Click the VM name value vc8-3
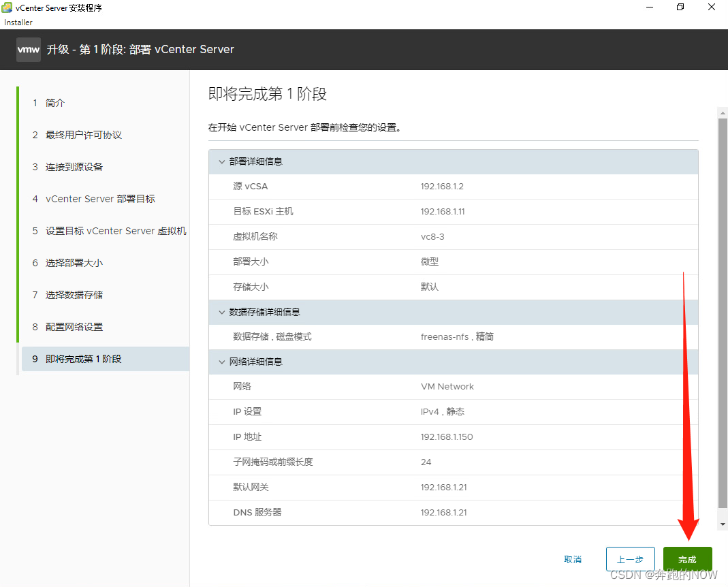Screen dimensions: 728x587 coord(432,237)
